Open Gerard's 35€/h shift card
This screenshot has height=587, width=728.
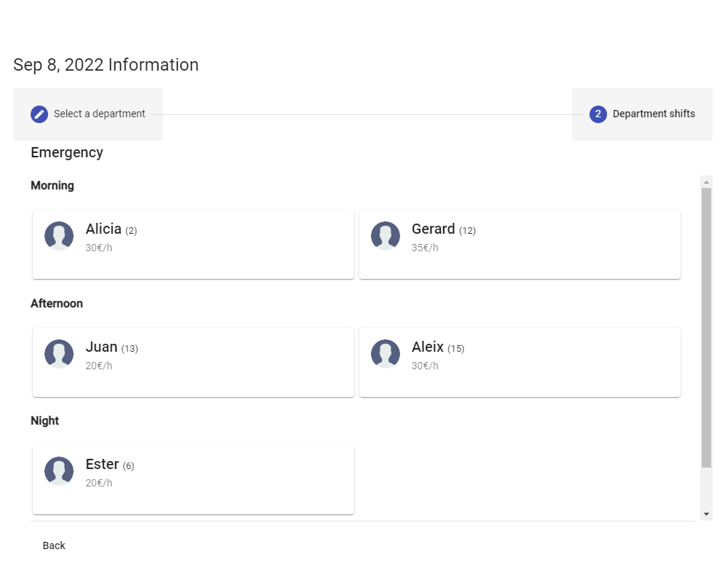point(547,245)
